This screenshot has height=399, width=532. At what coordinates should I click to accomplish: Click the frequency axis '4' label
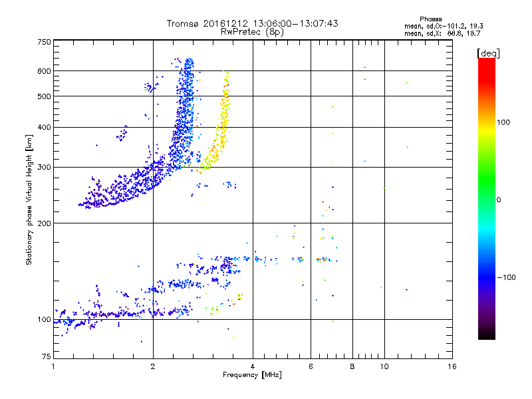point(253,366)
